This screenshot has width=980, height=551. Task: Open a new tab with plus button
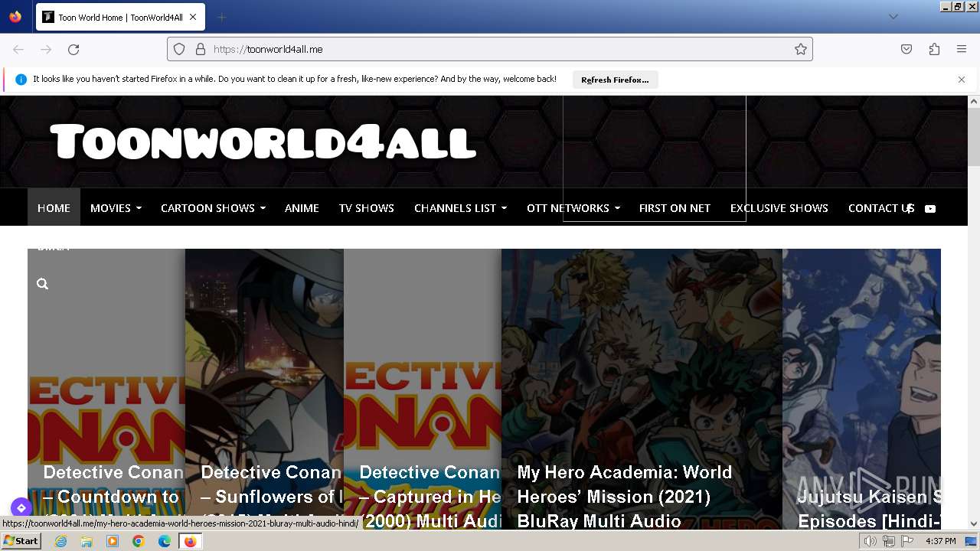(222, 17)
